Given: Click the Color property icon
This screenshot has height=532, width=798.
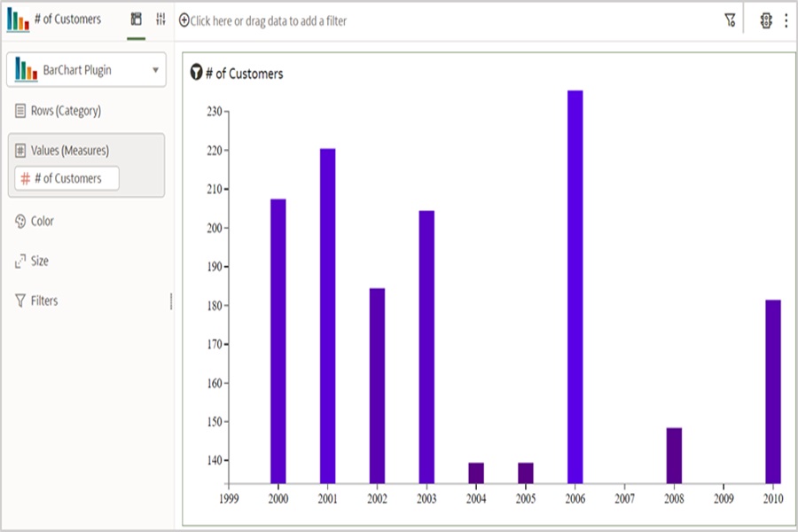Looking at the screenshot, I should click(20, 221).
